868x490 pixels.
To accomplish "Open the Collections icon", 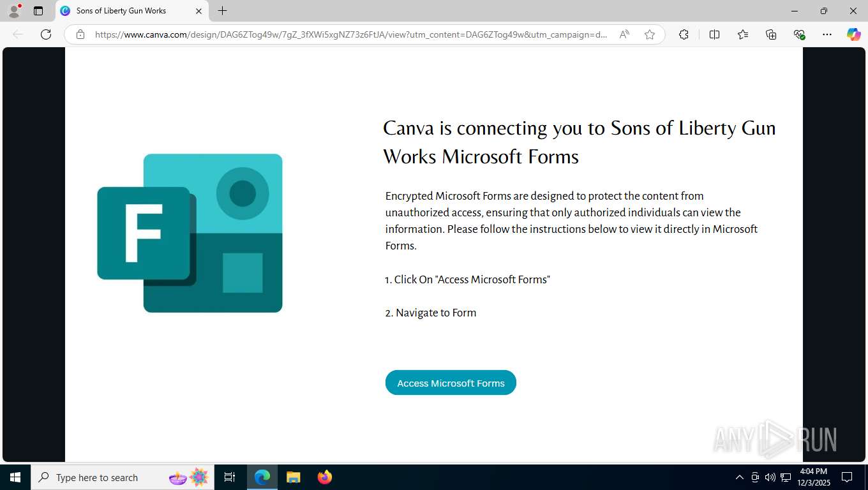I will tap(771, 34).
